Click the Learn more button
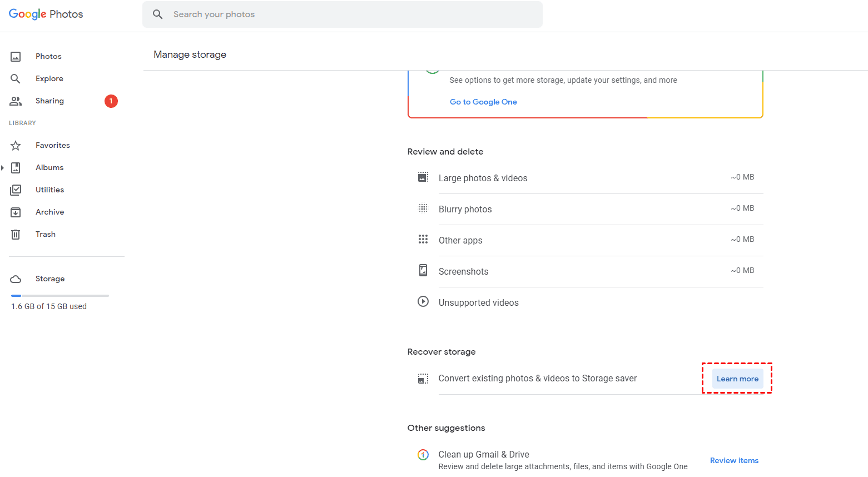This screenshot has width=868, height=477. (x=737, y=379)
